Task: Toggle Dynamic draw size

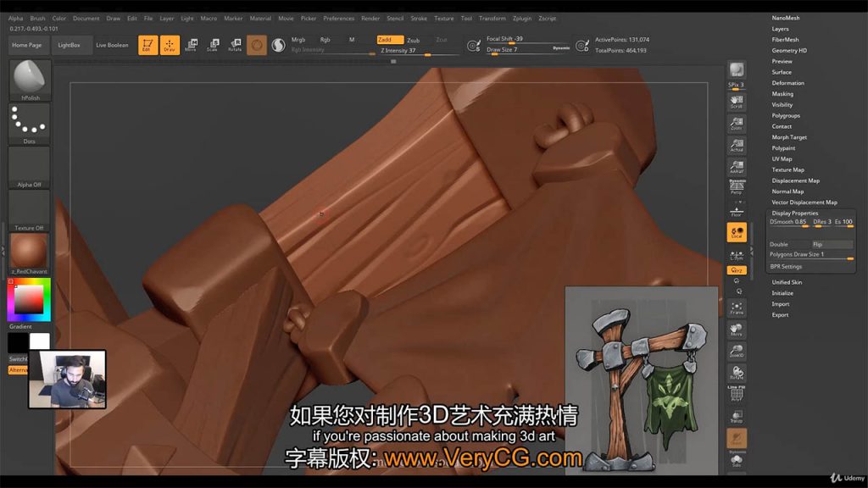Action: point(561,48)
